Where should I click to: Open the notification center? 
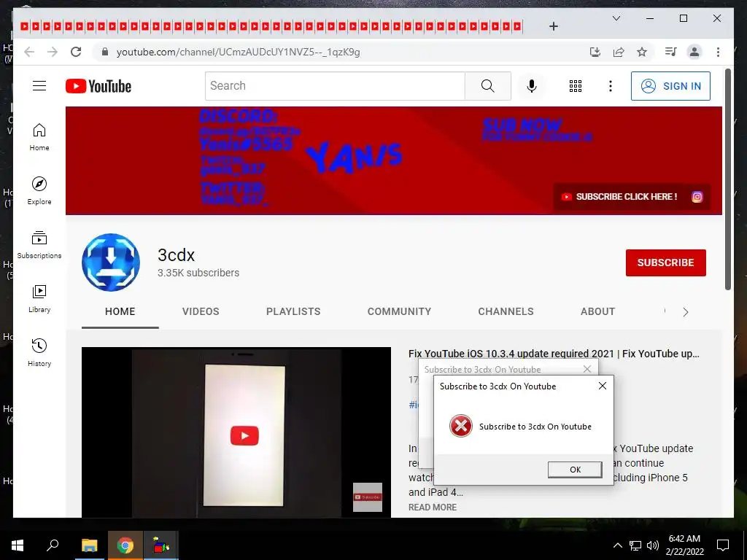point(723,545)
